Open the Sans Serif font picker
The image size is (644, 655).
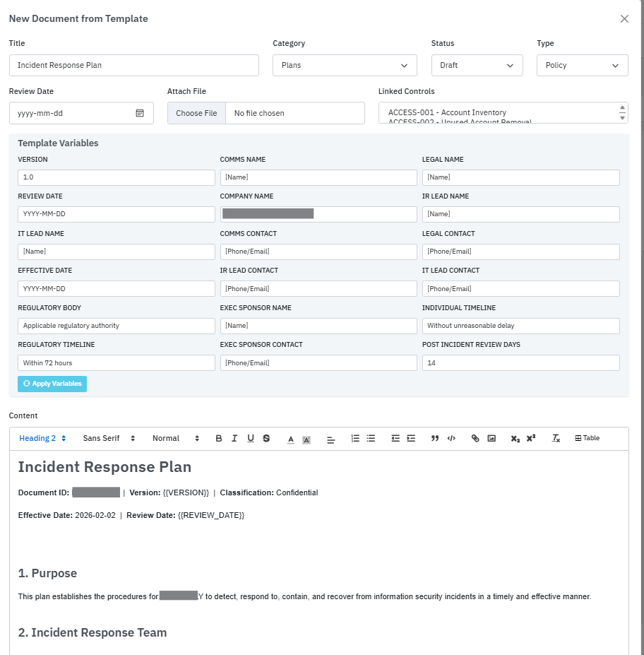click(x=109, y=439)
